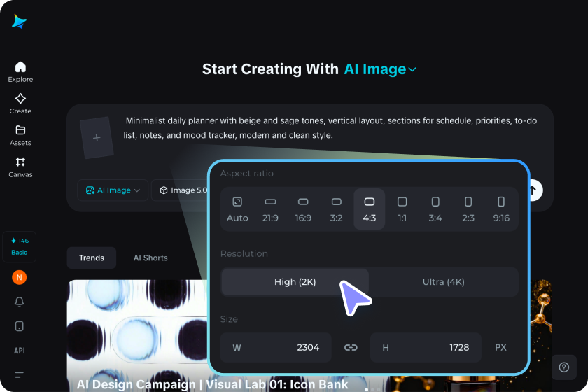Open the AI Image title dropdown
This screenshot has width=588, height=392.
coord(380,69)
